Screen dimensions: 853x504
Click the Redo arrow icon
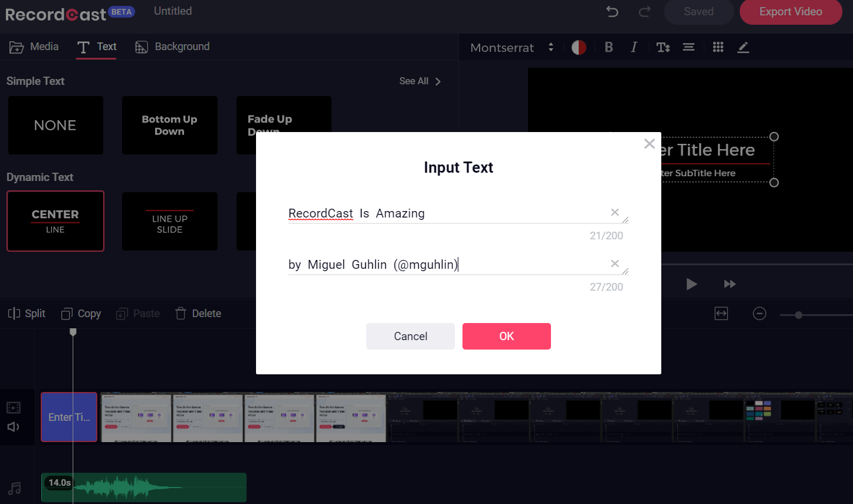[x=645, y=12]
